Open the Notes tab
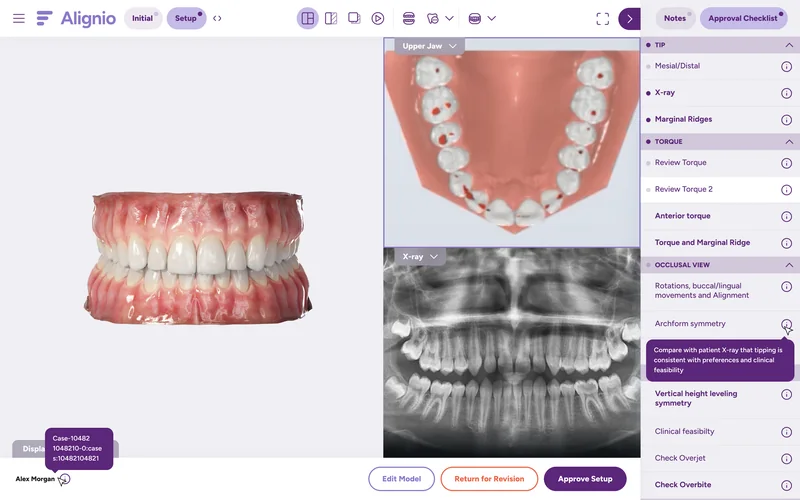The image size is (800, 500). point(675,18)
